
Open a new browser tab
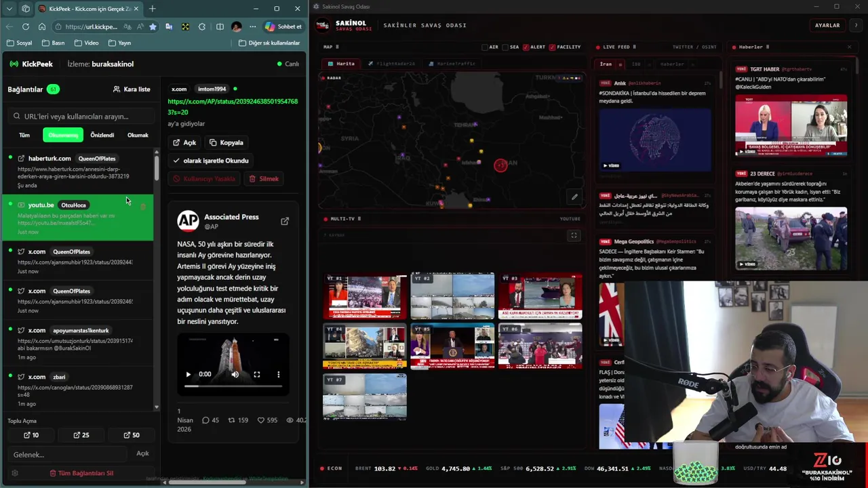(152, 9)
